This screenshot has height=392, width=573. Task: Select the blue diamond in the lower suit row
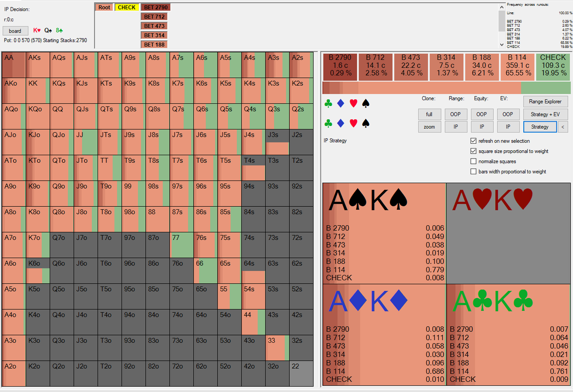[x=340, y=123]
